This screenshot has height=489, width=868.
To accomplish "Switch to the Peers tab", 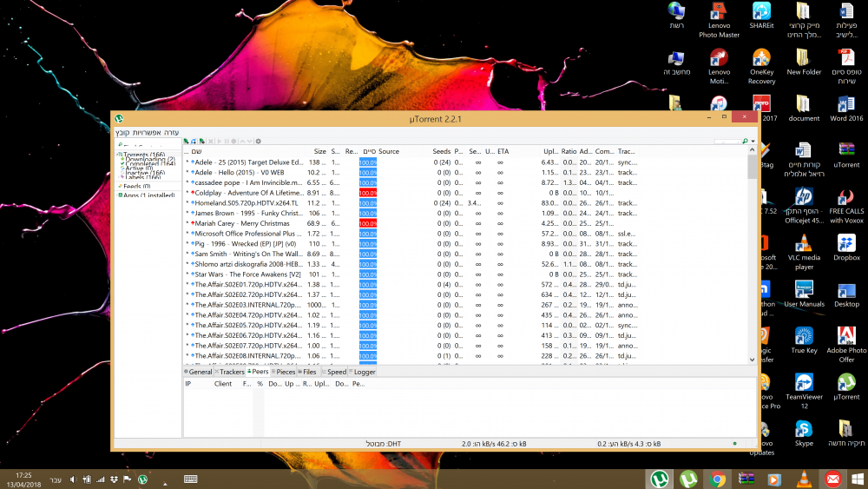I will pos(258,372).
